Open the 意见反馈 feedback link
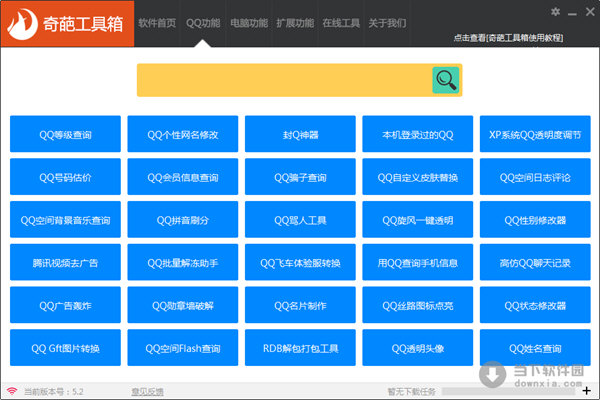Screen dimensions: 600x400 pos(147,392)
